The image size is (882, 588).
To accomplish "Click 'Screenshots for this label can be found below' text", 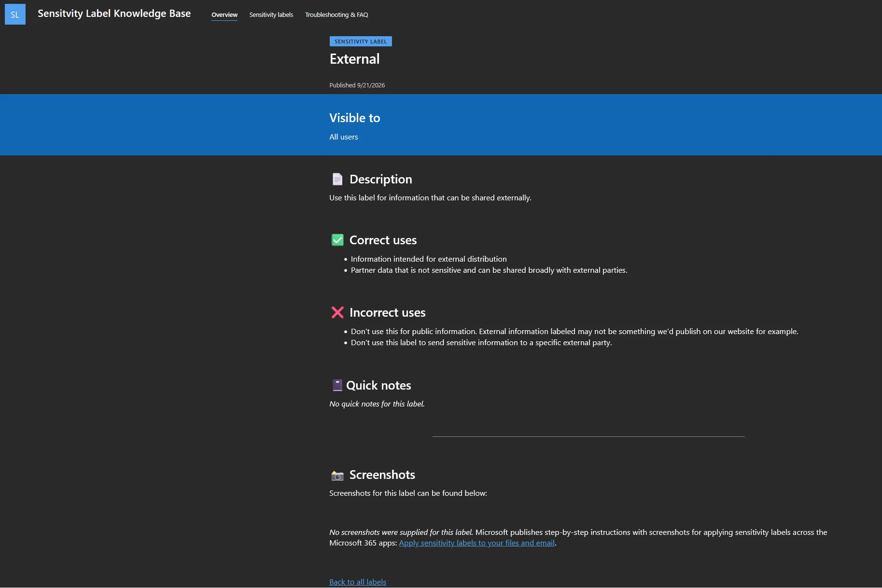I will coord(408,493).
